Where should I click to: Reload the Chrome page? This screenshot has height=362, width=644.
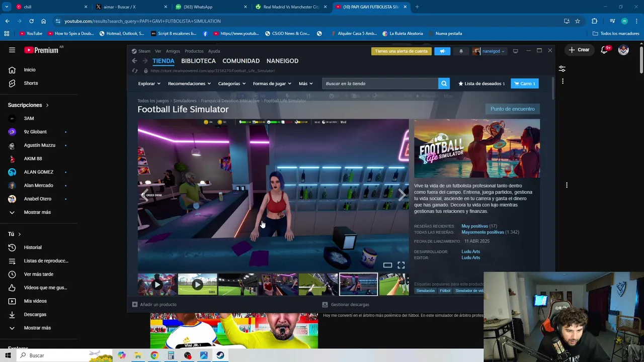click(31, 21)
